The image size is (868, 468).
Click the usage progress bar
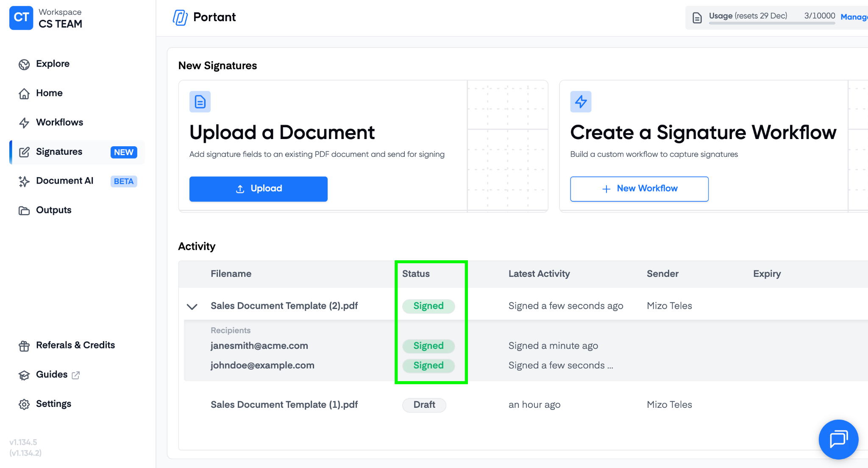[x=771, y=23]
